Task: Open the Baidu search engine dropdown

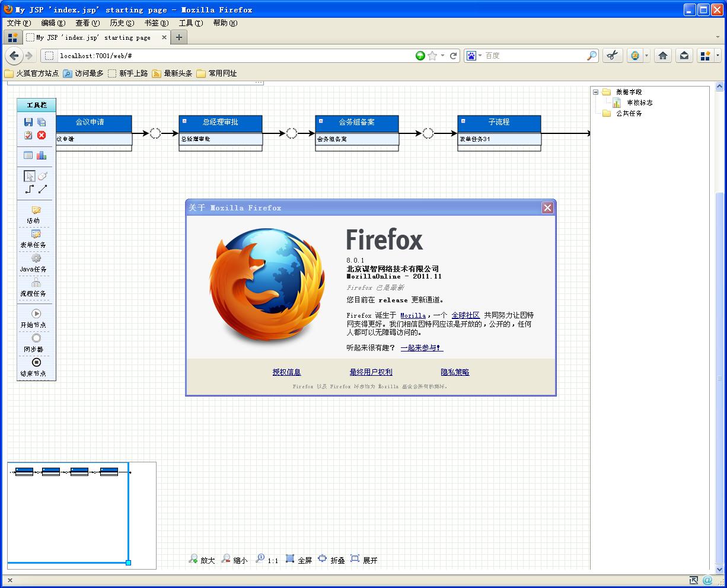Action: click(480, 56)
